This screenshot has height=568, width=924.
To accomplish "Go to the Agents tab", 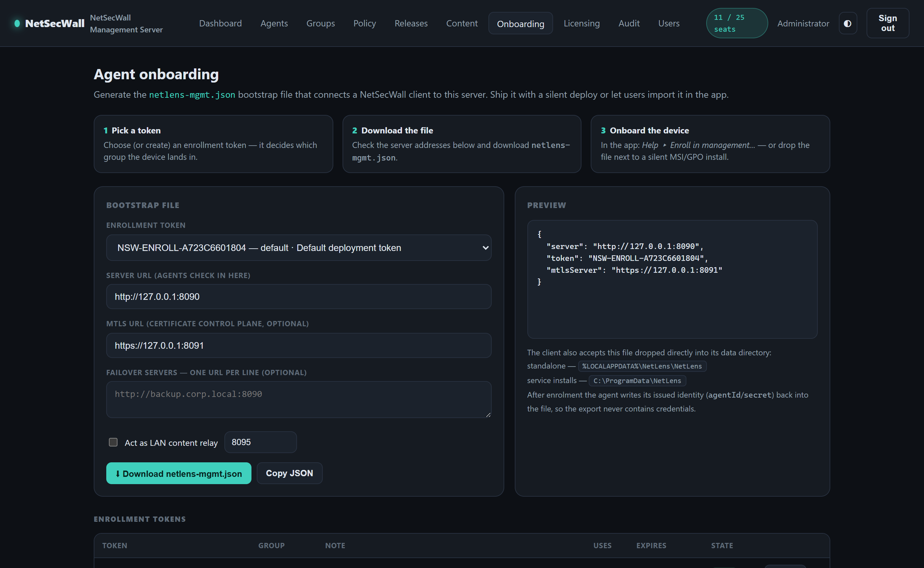I will 274,23.
